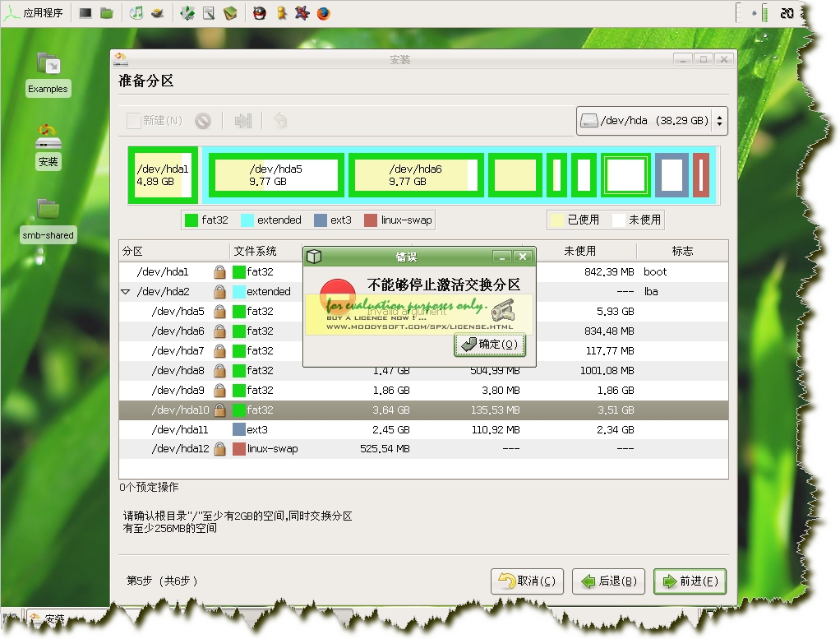Image resolution: width=840 pixels, height=639 pixels.
Task: Select the /dev/hda12 linux-swap row
Action: 423,449
